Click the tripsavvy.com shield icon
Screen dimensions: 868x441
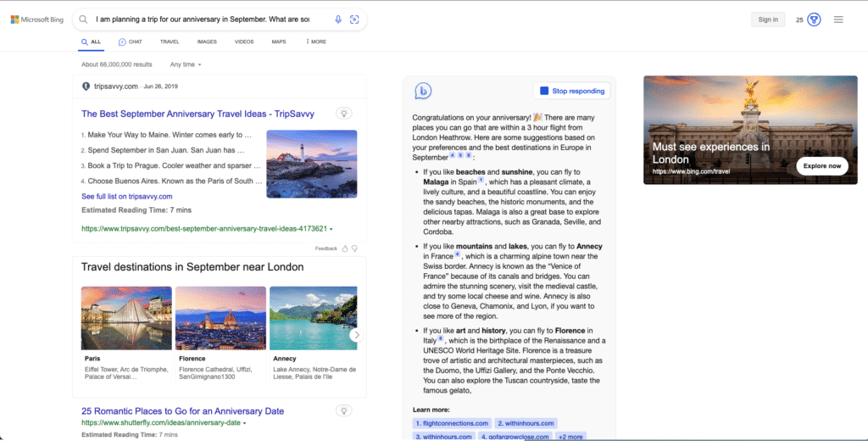coord(86,87)
